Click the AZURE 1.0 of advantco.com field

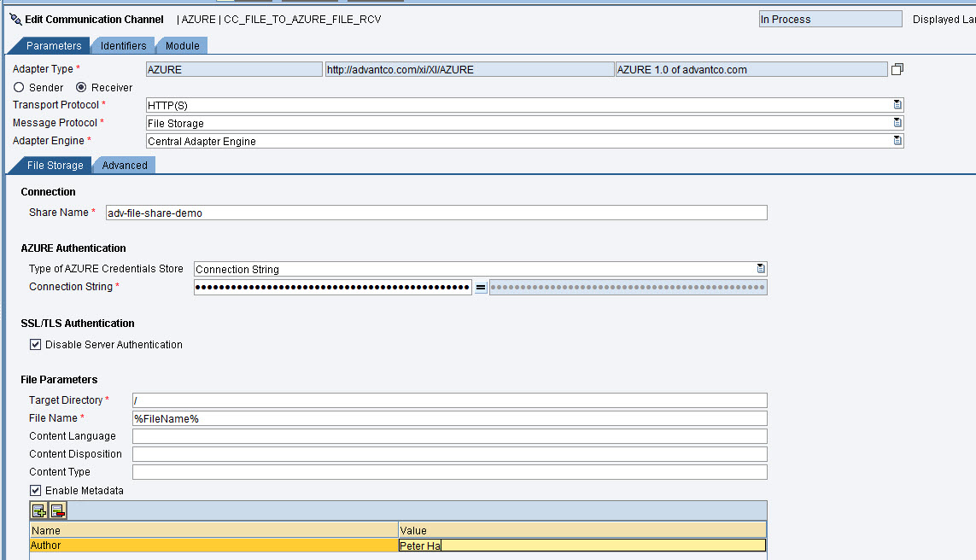coord(751,69)
